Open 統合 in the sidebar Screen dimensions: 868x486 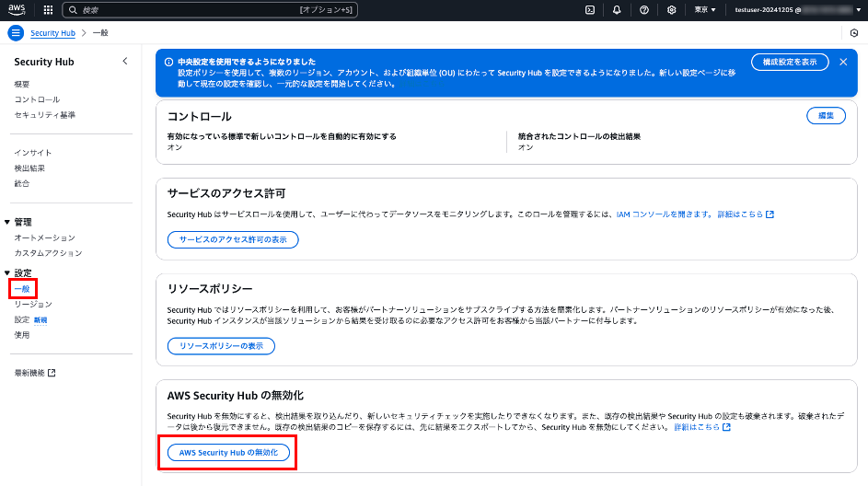point(21,184)
